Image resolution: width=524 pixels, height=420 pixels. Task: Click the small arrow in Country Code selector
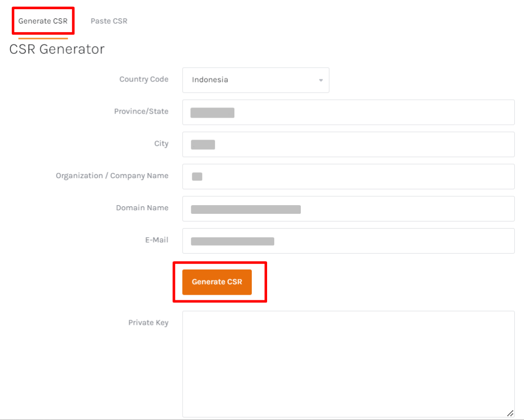pos(321,80)
